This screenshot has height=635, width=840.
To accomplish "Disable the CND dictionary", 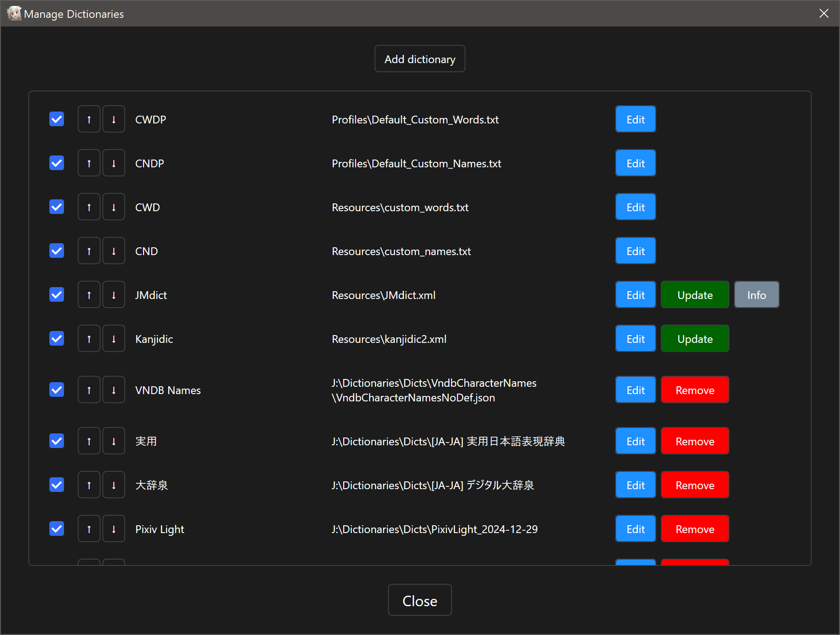I will (x=57, y=251).
